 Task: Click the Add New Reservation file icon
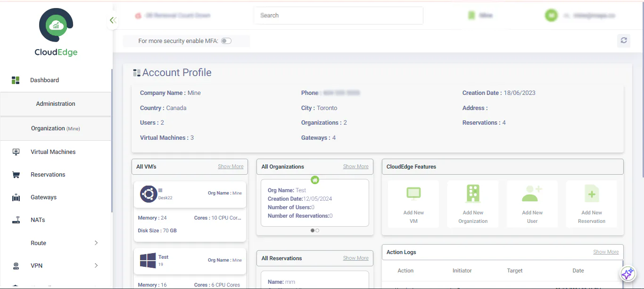tap(592, 193)
